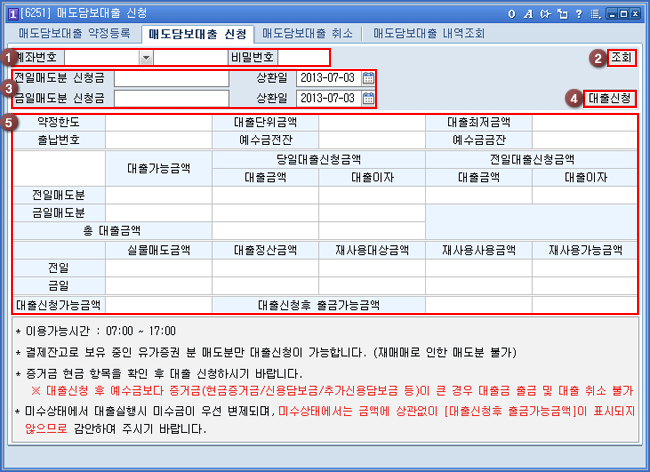Open calendar for 금일매도분 상환일 date
Screen dimensions: 650x472
368,97
